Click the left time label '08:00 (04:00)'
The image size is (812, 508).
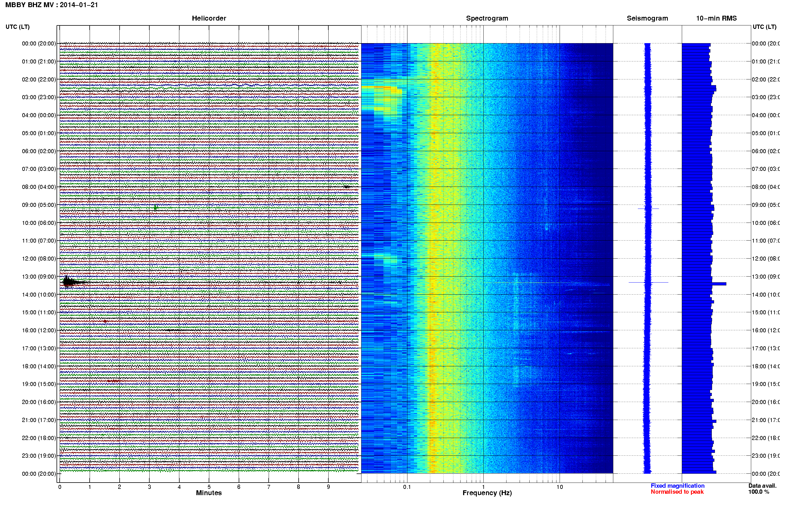[39, 187]
